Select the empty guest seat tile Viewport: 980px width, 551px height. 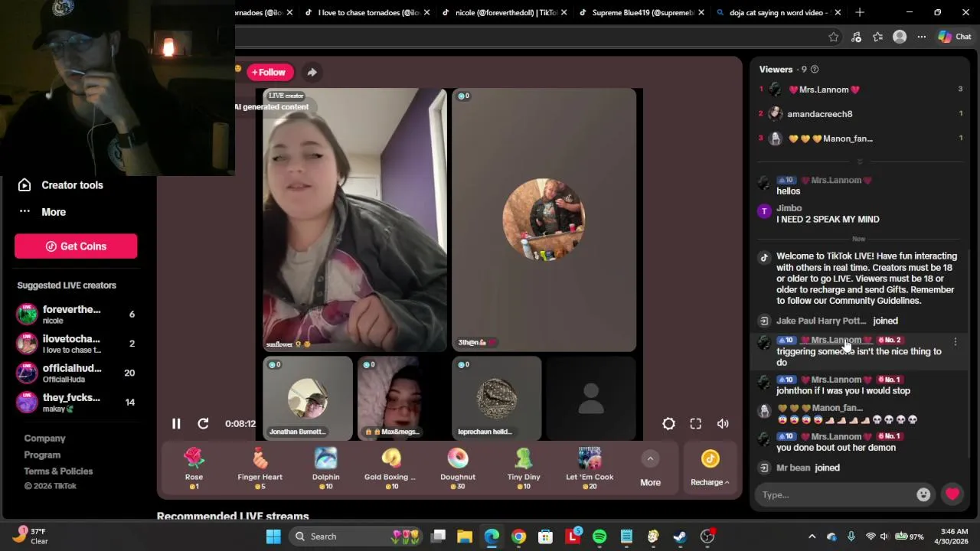(x=591, y=398)
